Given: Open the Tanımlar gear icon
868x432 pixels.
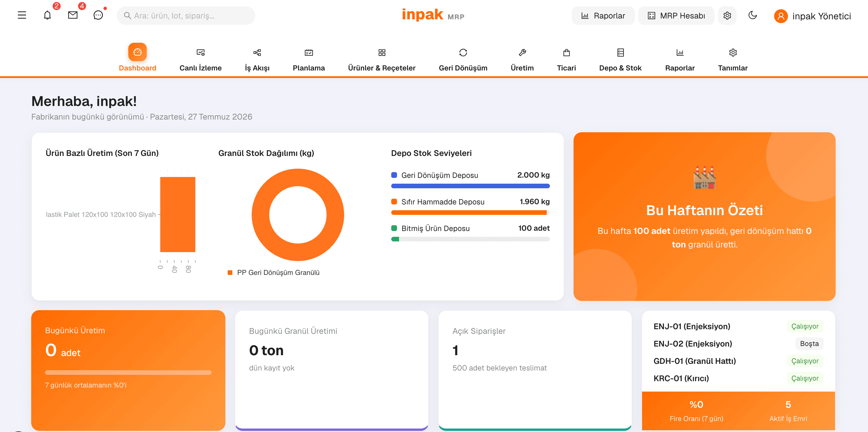Looking at the screenshot, I should point(733,53).
